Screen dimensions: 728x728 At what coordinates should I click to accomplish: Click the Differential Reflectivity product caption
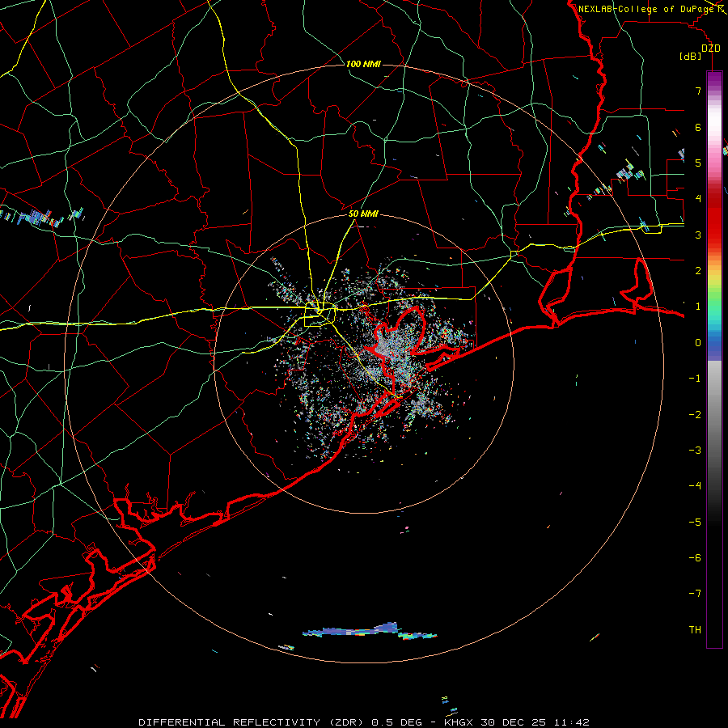pyautogui.click(x=364, y=722)
